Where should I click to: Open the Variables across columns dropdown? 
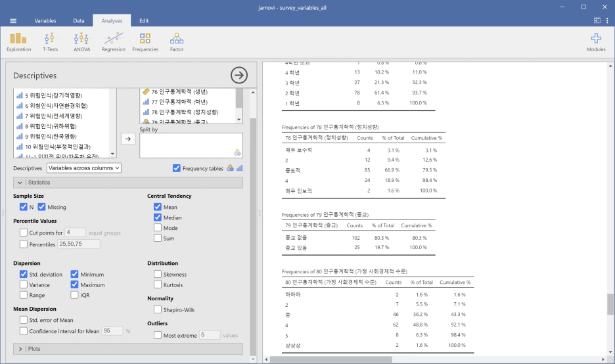coord(84,168)
